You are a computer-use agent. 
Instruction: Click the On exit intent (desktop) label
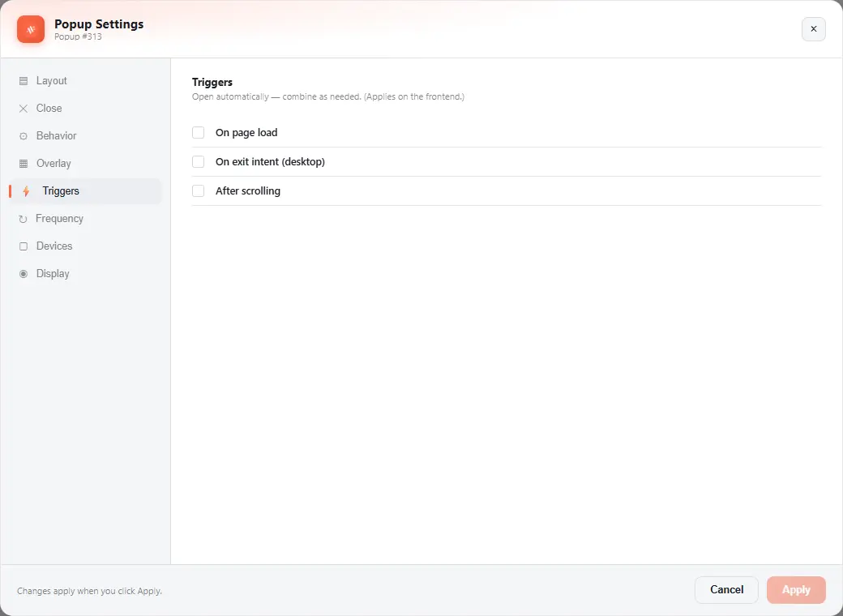(x=270, y=162)
